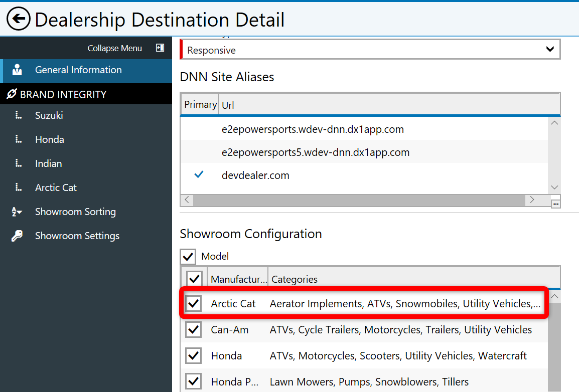This screenshot has height=392, width=579.
Task: Click the aliases horizontal scrollbar right arrow
Action: tap(532, 200)
